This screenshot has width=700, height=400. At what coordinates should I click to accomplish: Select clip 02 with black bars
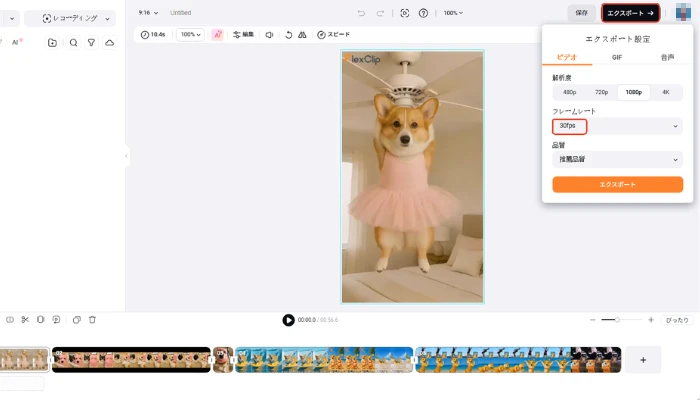(131, 360)
